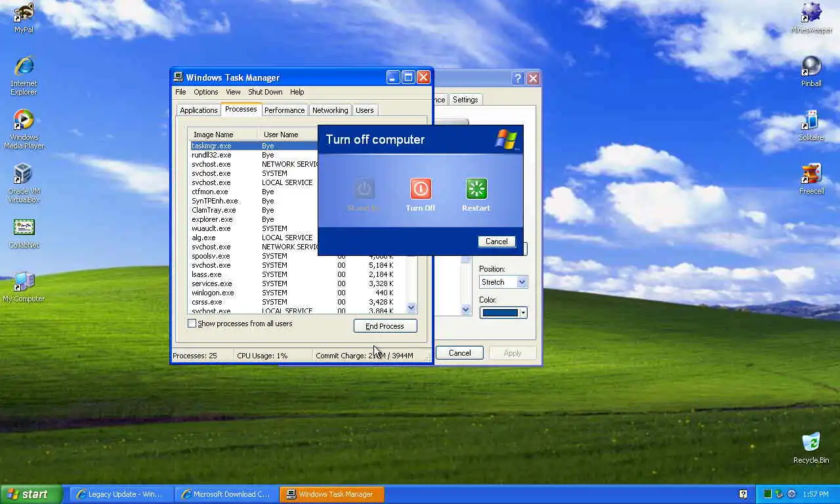The image size is (840, 504).
Task: Select the Freecell desktop shortcut
Action: click(x=811, y=179)
